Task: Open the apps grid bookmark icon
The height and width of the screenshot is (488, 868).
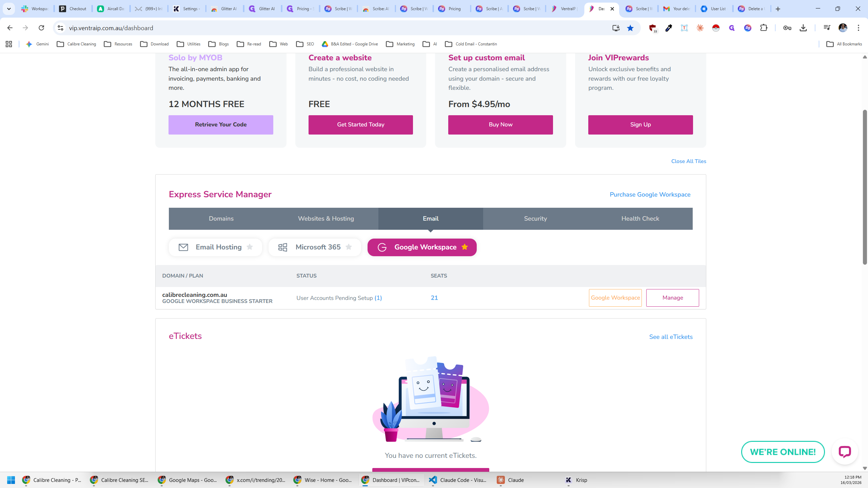Action: click(x=9, y=44)
